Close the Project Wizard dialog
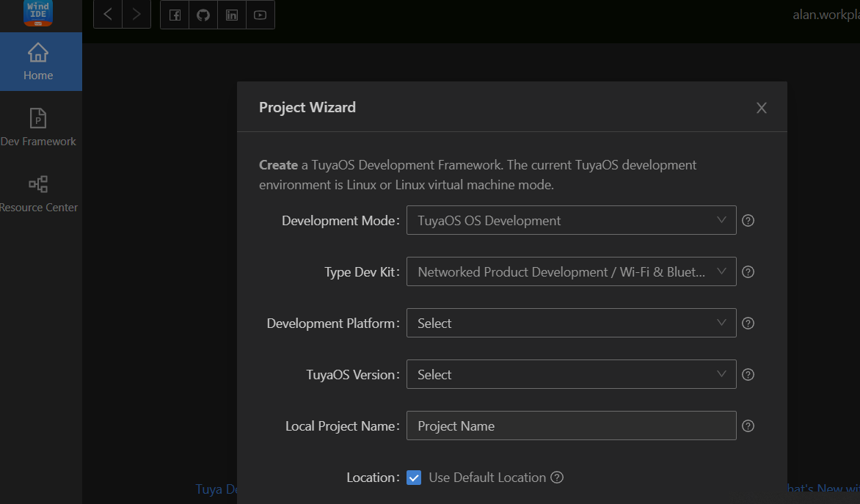Image resolution: width=860 pixels, height=504 pixels. pos(761,108)
